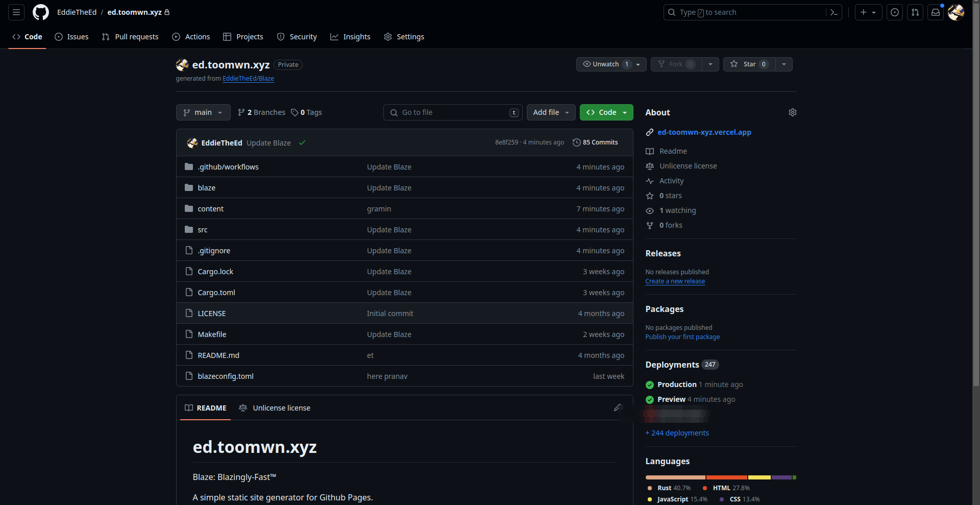
Task: Click the pull requests icon in header
Action: pyautogui.click(x=915, y=12)
